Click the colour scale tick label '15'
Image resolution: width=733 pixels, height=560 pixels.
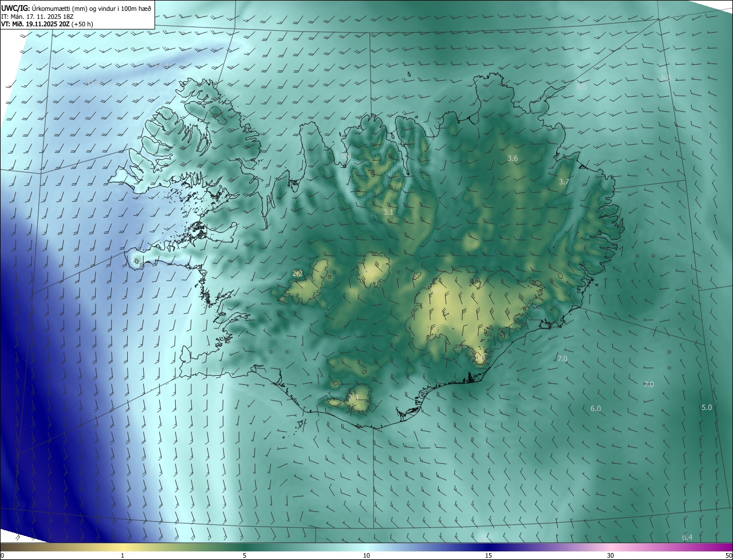(x=488, y=556)
